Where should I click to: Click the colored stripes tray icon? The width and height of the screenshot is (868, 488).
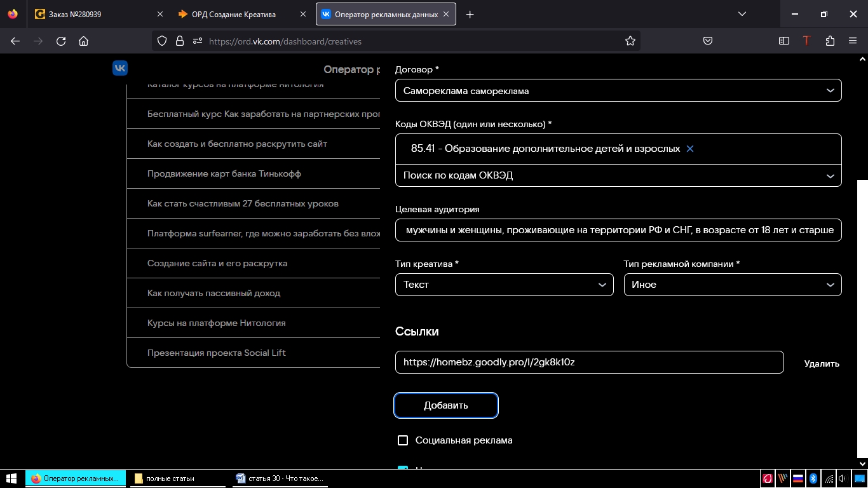(x=783, y=478)
